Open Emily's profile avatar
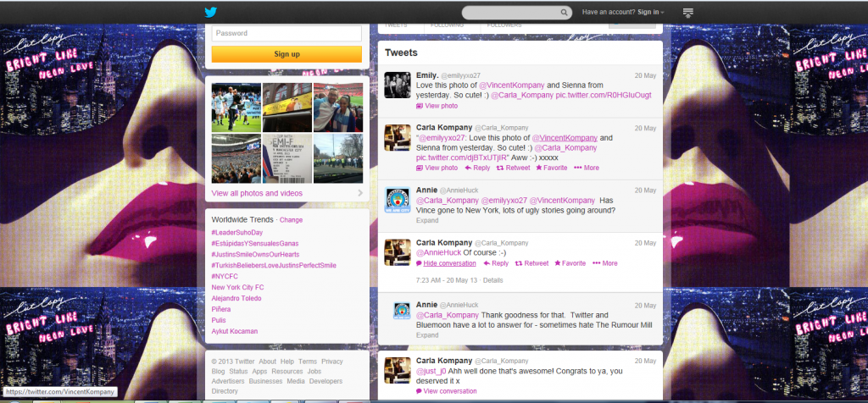 click(x=398, y=86)
